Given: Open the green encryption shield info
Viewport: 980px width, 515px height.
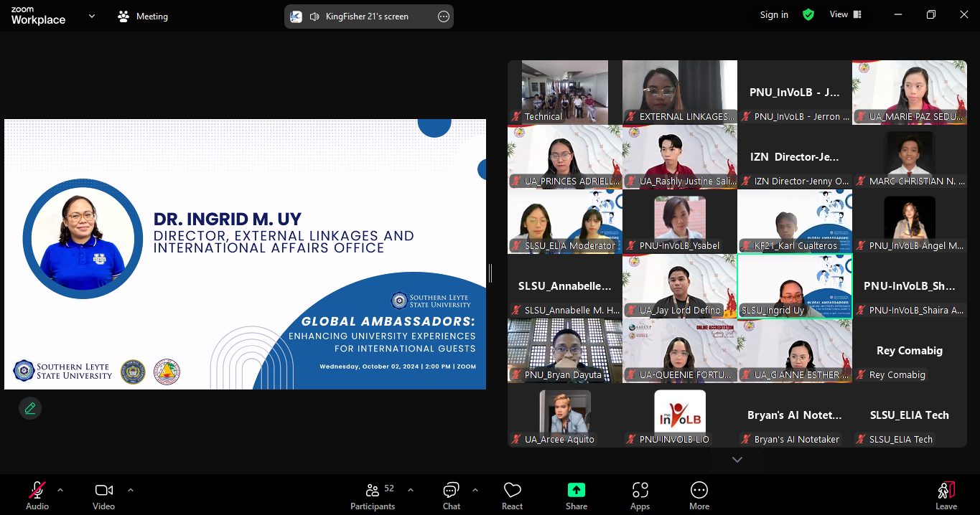Looking at the screenshot, I should click(x=808, y=14).
